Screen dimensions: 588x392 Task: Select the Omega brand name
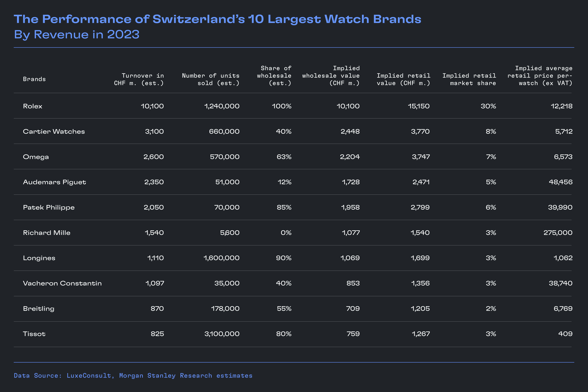pos(36,157)
